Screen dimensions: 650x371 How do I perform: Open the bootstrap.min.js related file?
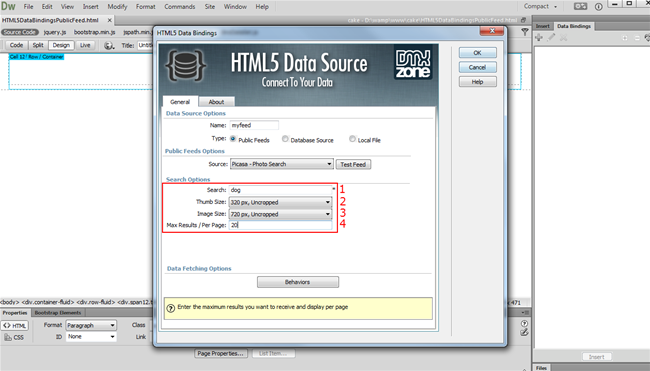tap(95, 32)
